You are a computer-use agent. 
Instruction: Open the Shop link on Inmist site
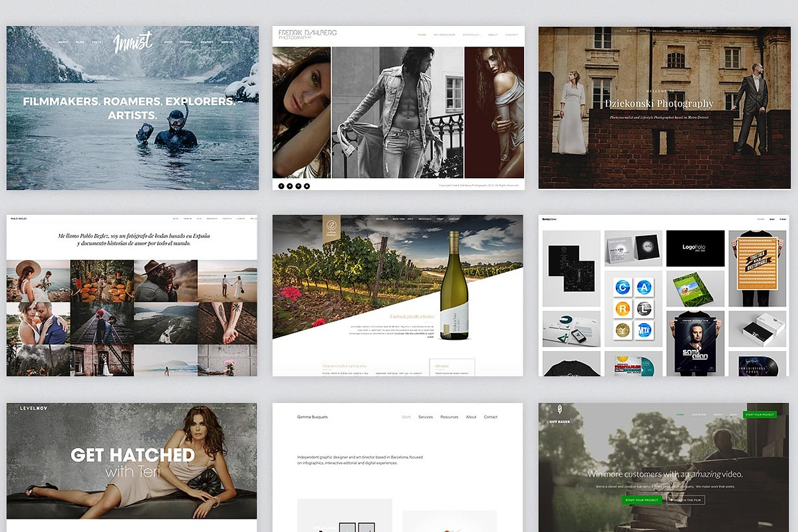(x=168, y=42)
